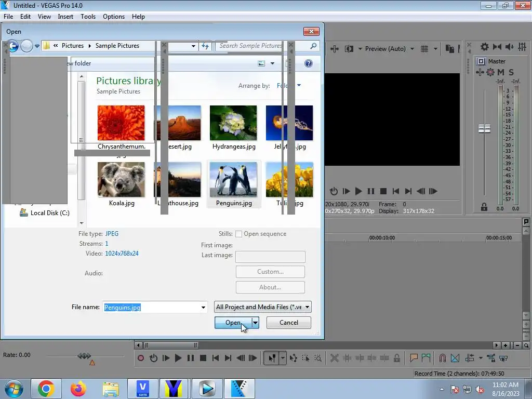The width and height of the screenshot is (532, 399).
Task: Click the Open button
Action: [233, 323]
